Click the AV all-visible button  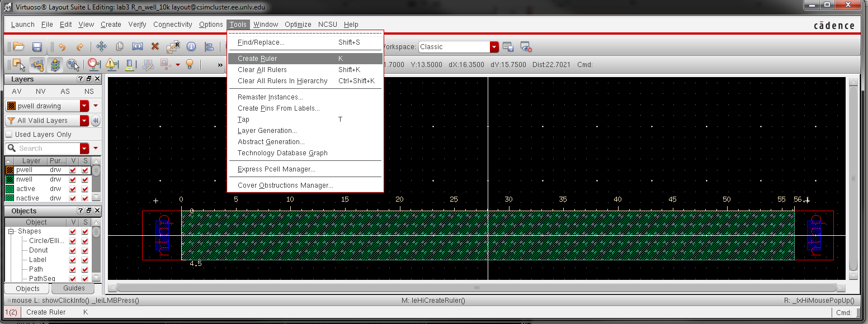[17, 92]
